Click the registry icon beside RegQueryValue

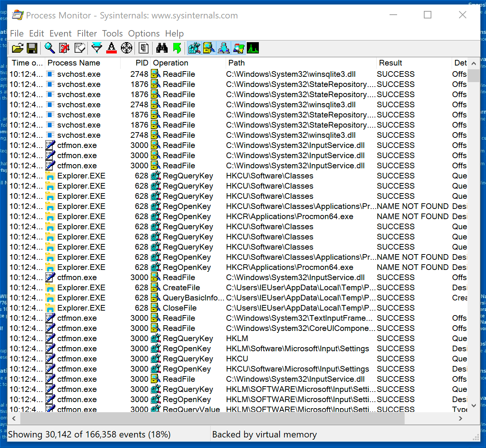click(x=156, y=409)
